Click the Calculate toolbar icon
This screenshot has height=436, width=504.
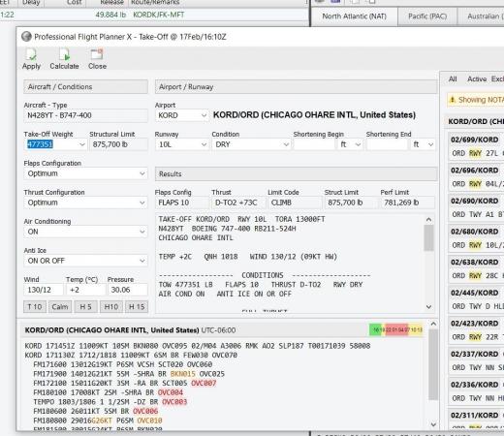tap(64, 58)
